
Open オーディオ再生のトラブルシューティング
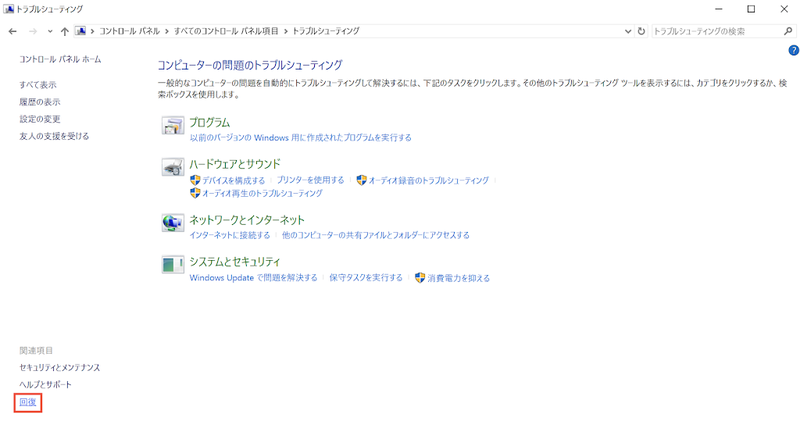coord(262,193)
